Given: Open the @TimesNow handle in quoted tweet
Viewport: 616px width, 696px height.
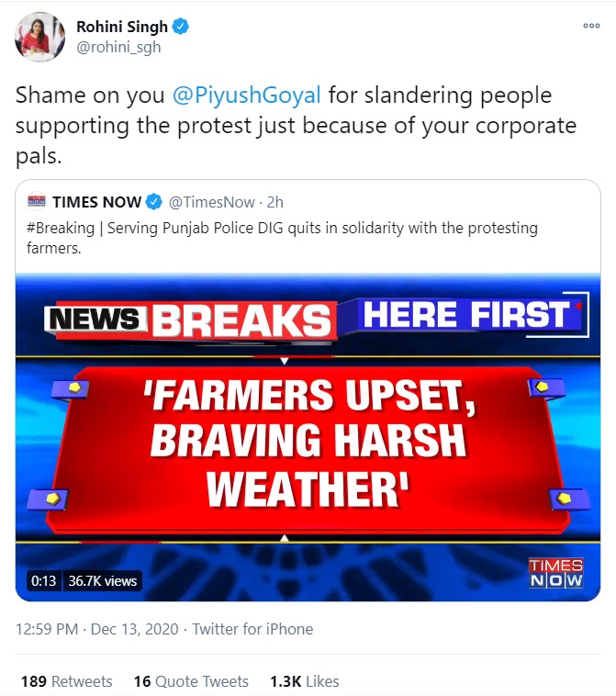Looking at the screenshot, I should pyautogui.click(x=211, y=202).
